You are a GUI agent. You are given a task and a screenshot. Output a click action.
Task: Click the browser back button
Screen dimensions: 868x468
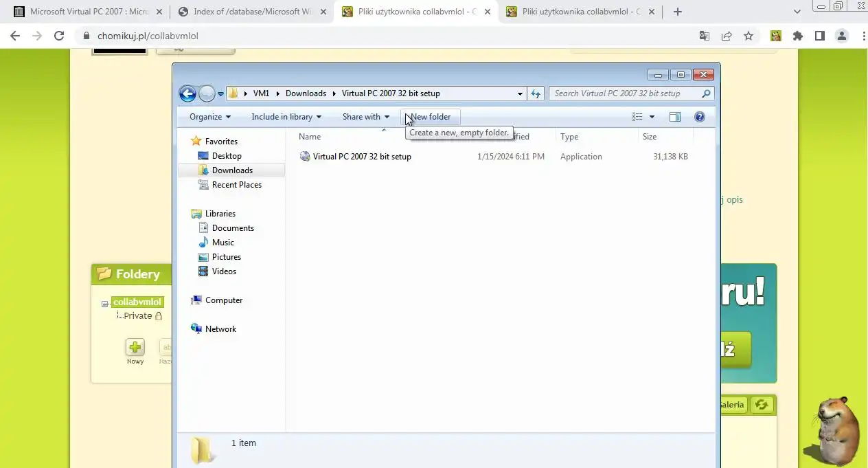15,36
